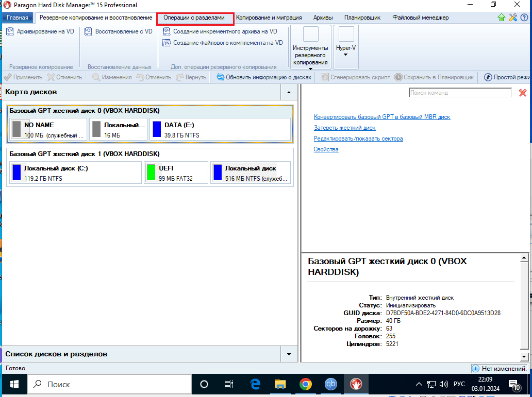The width and height of the screenshot is (532, 397).
Task: Collapse the Карта дисков panel
Action: tap(289, 92)
